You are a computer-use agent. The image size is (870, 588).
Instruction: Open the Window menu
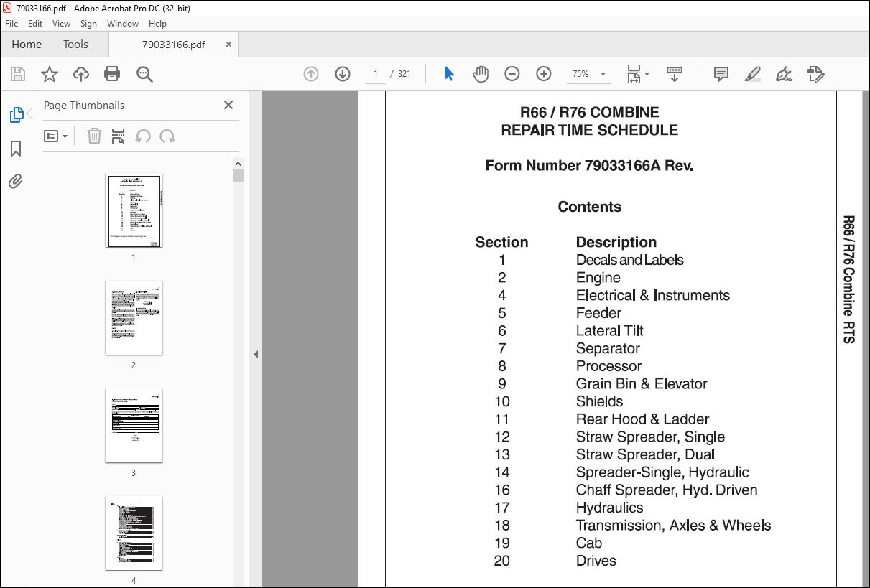pos(123,24)
